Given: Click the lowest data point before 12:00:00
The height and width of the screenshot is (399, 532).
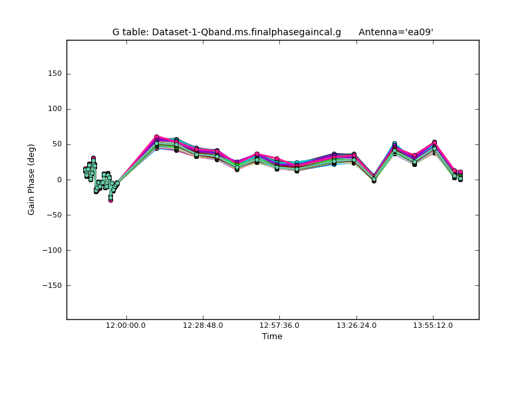Looking at the screenshot, I should (x=110, y=199).
